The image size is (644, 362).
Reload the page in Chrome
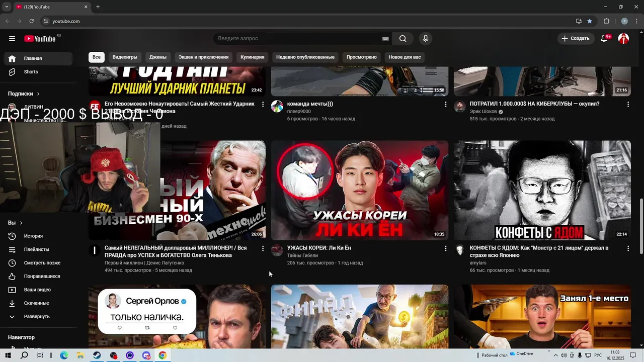pyautogui.click(x=31, y=21)
